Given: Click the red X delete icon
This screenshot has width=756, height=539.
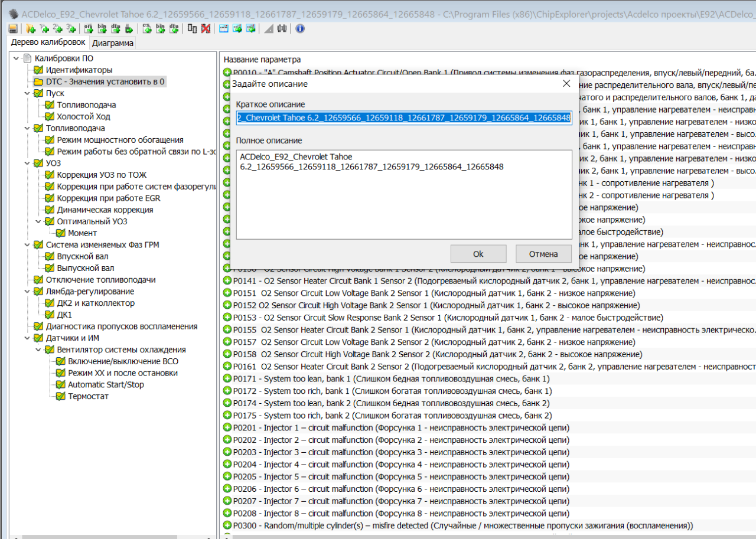Looking at the screenshot, I should click(206, 28).
